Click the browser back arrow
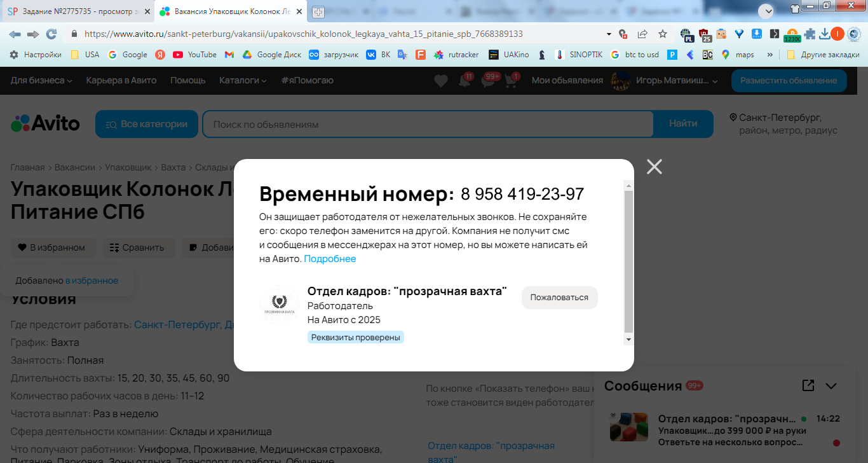 (15, 34)
